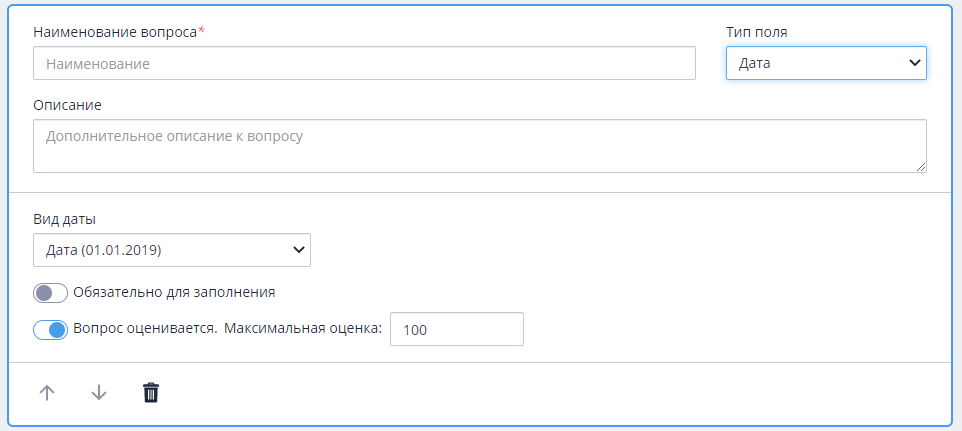
Task: Open the Тип поля dropdown showing Дата
Action: point(826,63)
